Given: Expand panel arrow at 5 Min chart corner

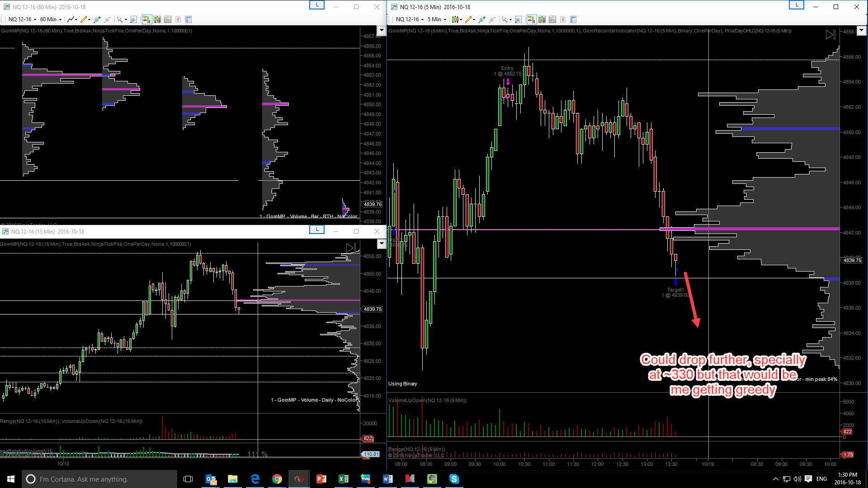Looking at the screenshot, I should pos(861,30).
